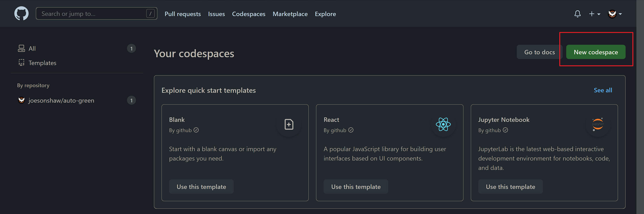Screen dimensions: 644x214
Task: Click the Jupyter logo icon
Action: tap(597, 124)
